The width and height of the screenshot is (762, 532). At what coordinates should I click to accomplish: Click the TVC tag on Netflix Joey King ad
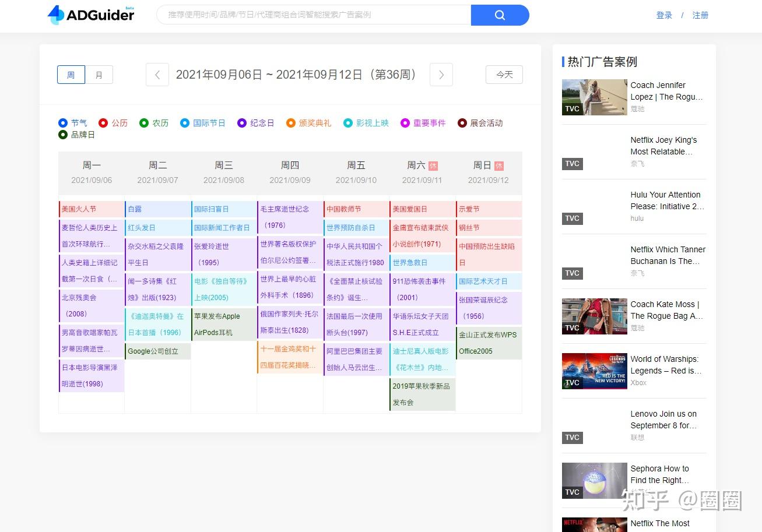point(573,164)
